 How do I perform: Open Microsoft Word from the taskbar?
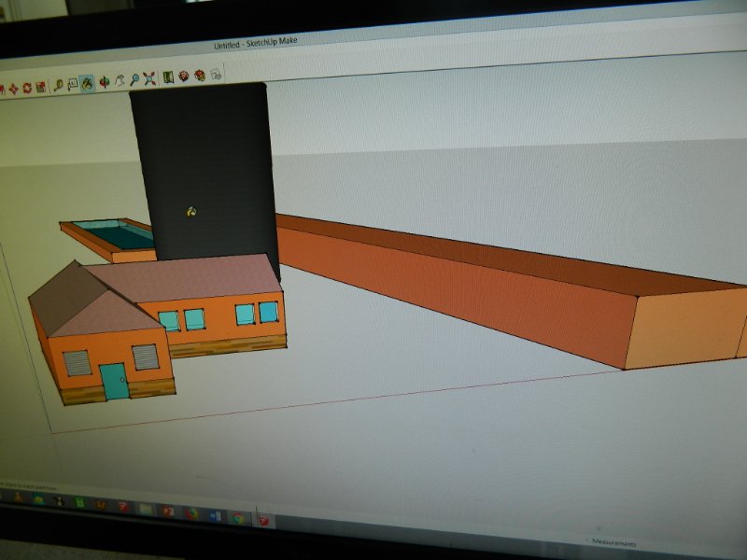tap(215, 514)
